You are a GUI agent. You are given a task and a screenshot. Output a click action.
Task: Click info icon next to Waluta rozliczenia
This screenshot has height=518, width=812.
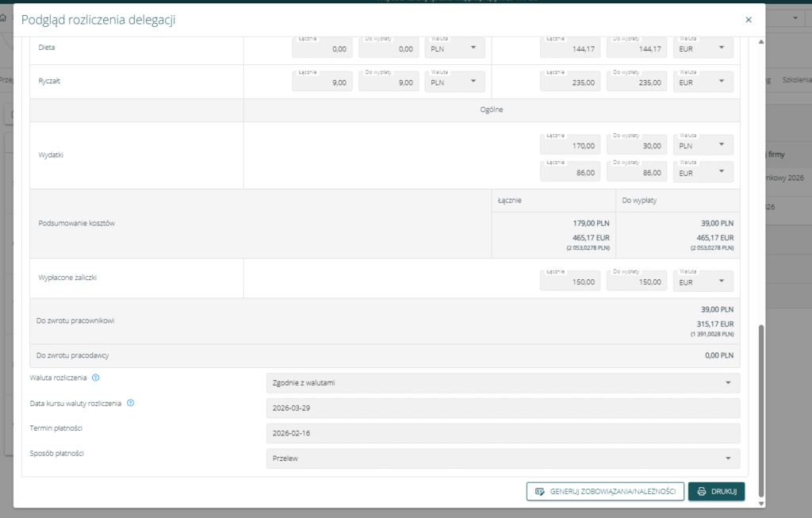point(95,378)
